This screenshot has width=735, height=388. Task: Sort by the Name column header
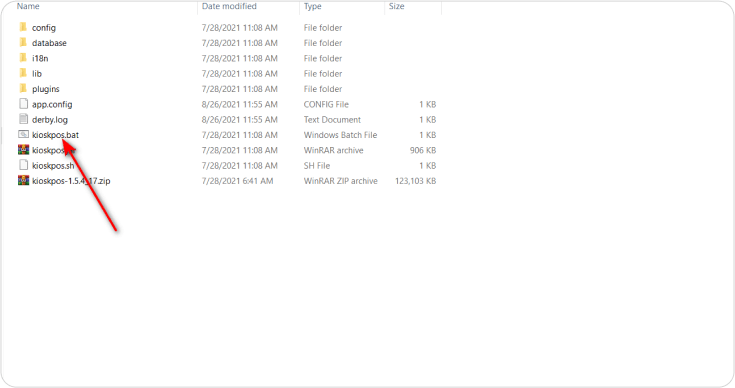click(28, 6)
